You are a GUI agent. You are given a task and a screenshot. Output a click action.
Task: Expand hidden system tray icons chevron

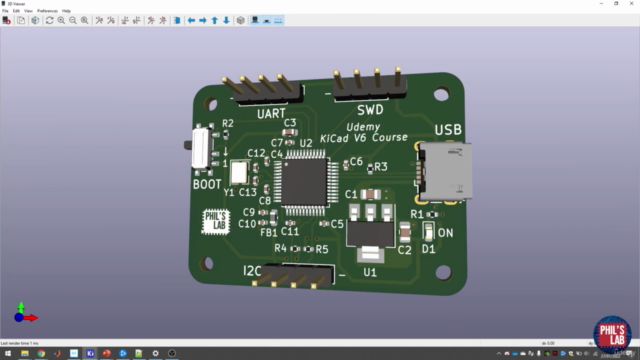[x=499, y=353]
